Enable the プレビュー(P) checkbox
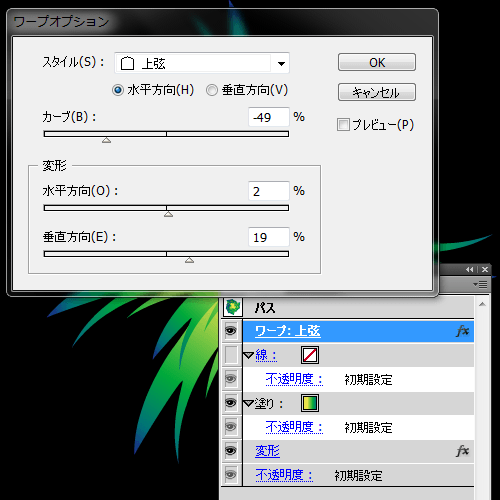The width and height of the screenshot is (500, 500). pos(343,125)
